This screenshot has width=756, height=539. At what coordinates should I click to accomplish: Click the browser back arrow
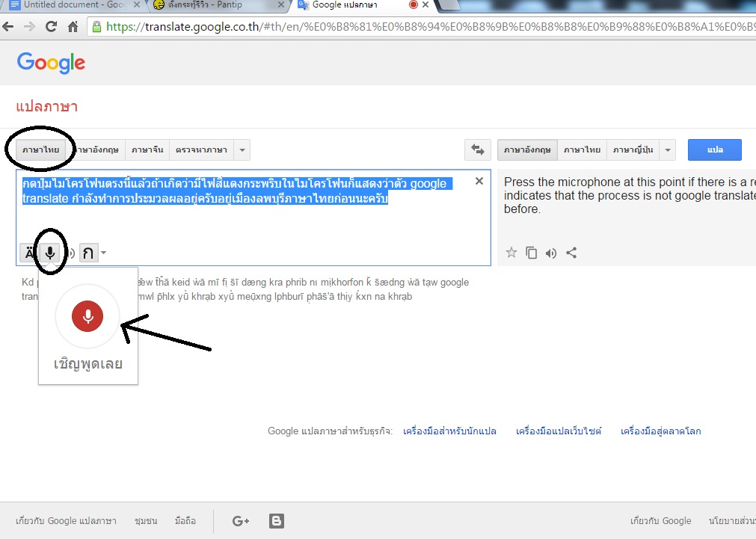point(8,26)
